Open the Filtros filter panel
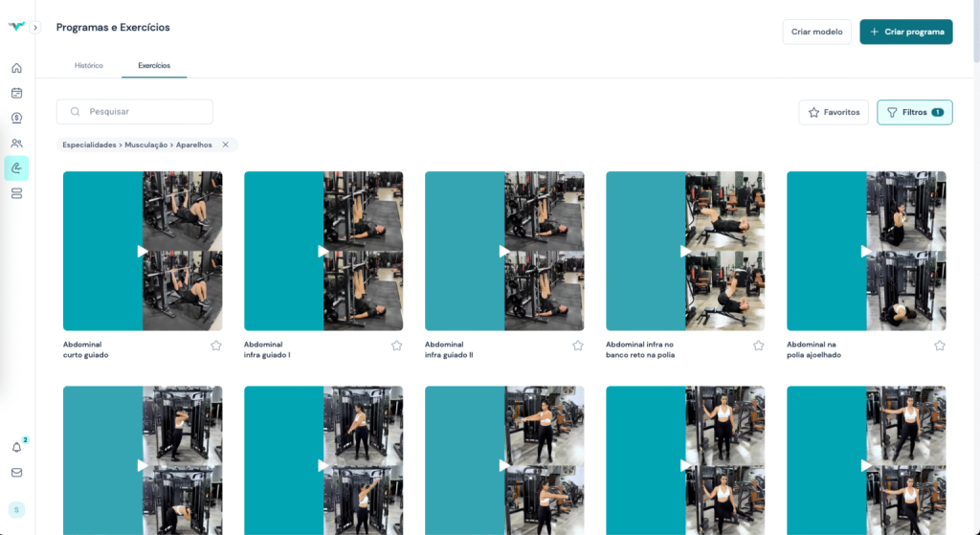 (914, 112)
